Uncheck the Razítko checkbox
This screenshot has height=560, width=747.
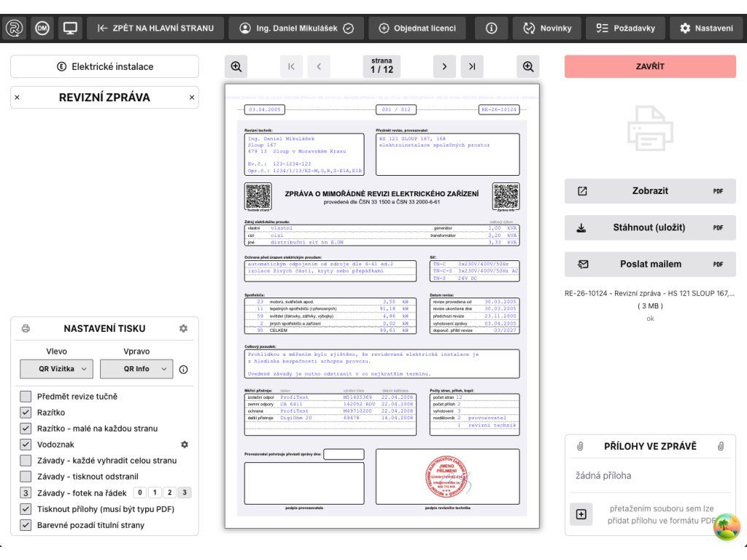tap(26, 413)
